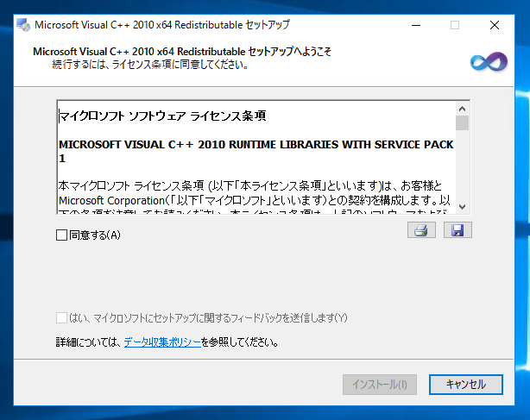Print the license terms with the printer icon
This screenshot has width=530, height=420.
(421, 230)
